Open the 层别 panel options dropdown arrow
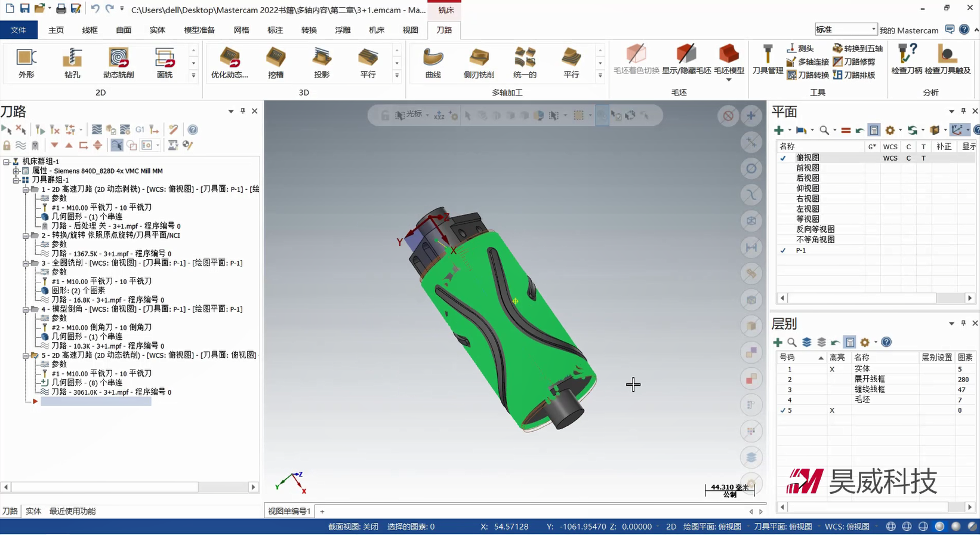Viewport: 980px width, 535px height. pyautogui.click(x=951, y=324)
